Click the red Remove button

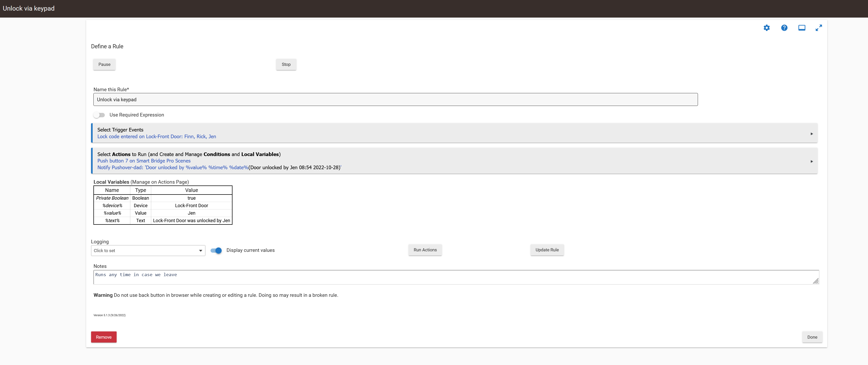coord(104,337)
